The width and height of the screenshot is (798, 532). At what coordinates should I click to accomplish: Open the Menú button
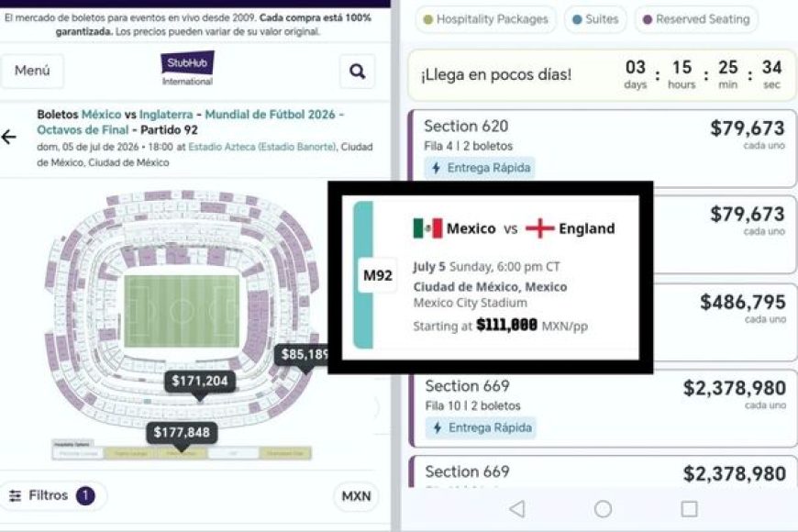click(32, 71)
